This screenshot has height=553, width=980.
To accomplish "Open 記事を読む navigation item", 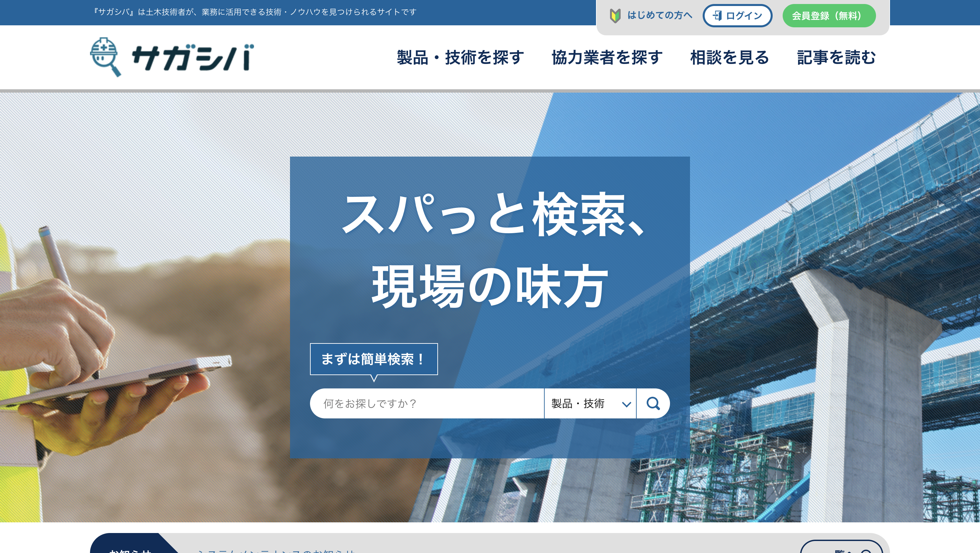I will (x=836, y=58).
